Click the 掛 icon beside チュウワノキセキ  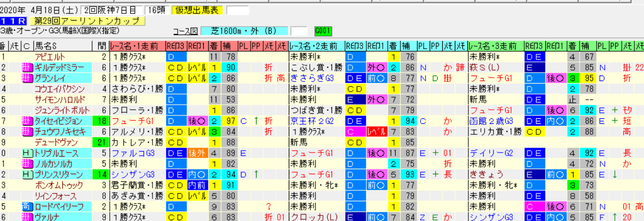click(x=27, y=131)
